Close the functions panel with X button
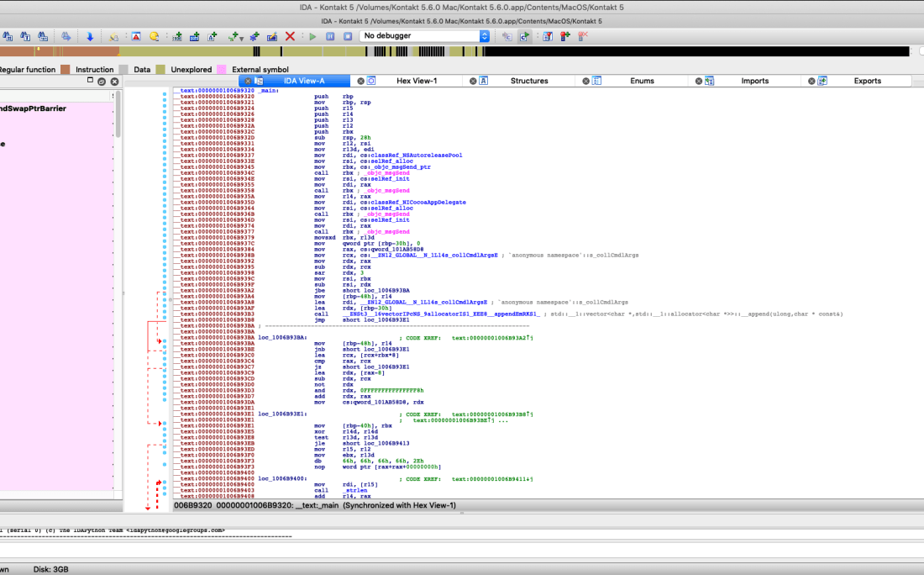924x575 pixels. point(113,82)
